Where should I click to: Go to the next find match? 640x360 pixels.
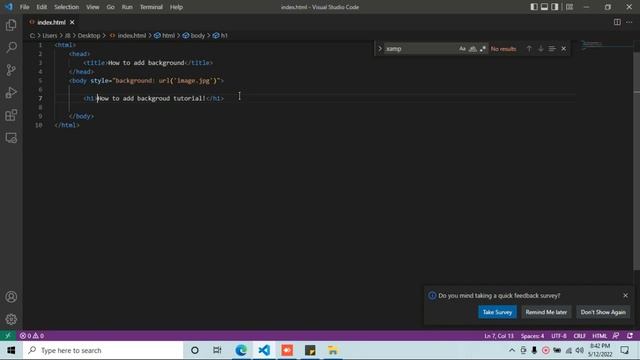pyautogui.click(x=541, y=49)
